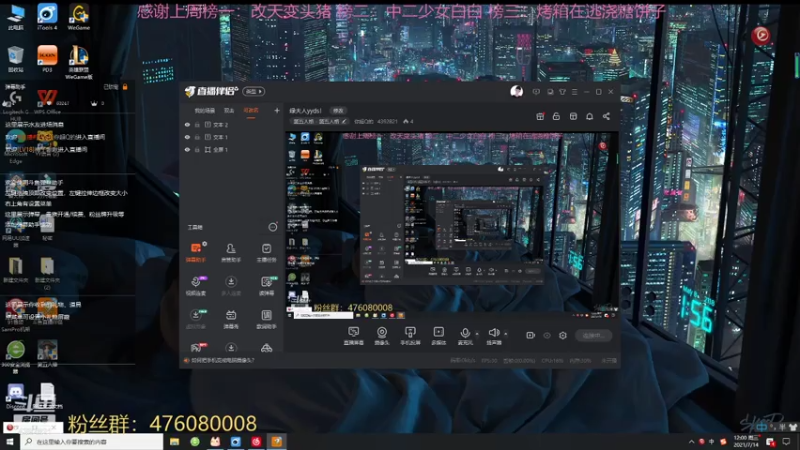Image resolution: width=800 pixels, height=450 pixels.
Task: Click the microphone icon in bottom toolbar
Action: point(465,333)
